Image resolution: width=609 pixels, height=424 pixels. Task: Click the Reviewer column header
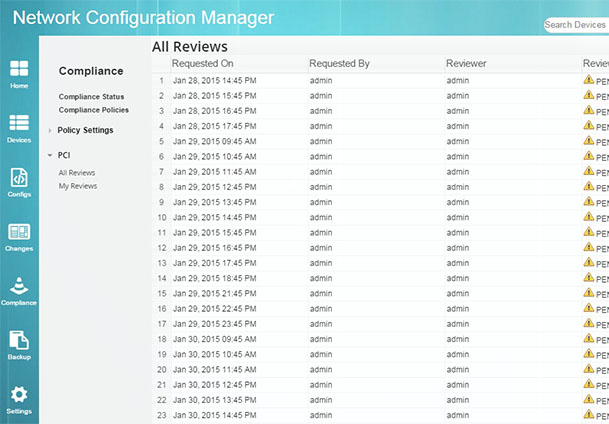click(466, 63)
